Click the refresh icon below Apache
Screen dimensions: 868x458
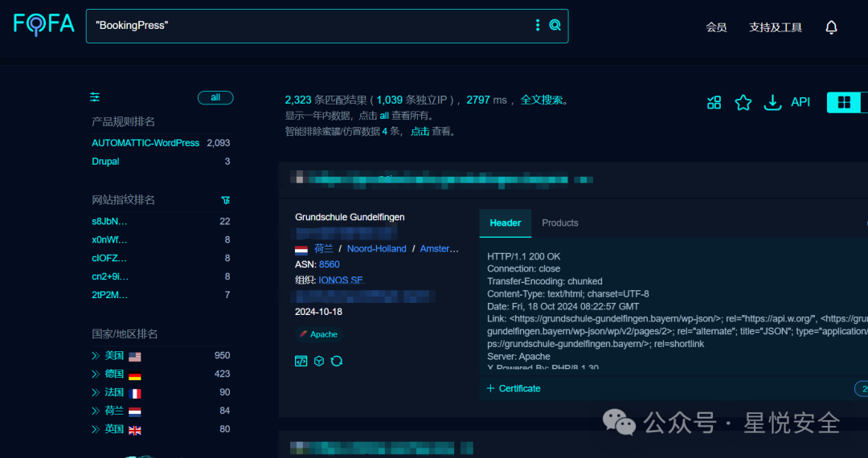[337, 362]
